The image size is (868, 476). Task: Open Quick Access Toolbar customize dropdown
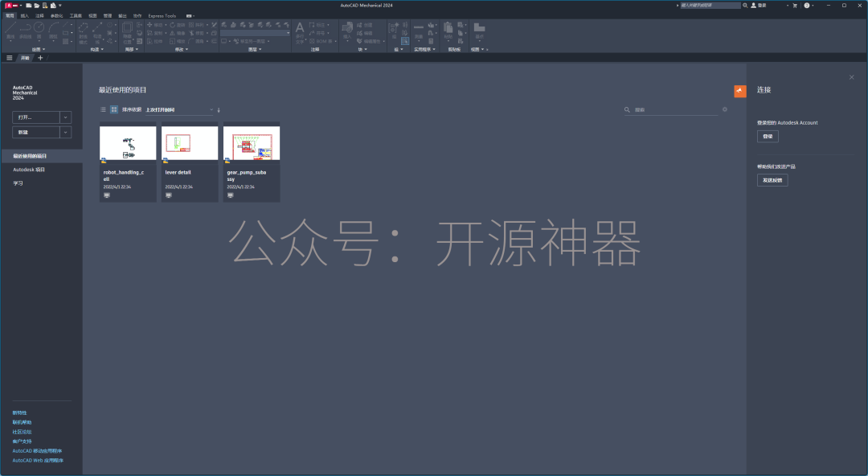point(59,6)
